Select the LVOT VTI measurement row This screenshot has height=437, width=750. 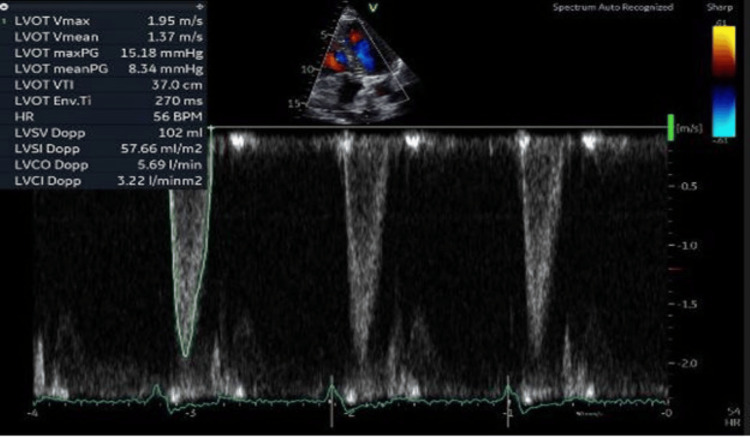[x=103, y=85]
